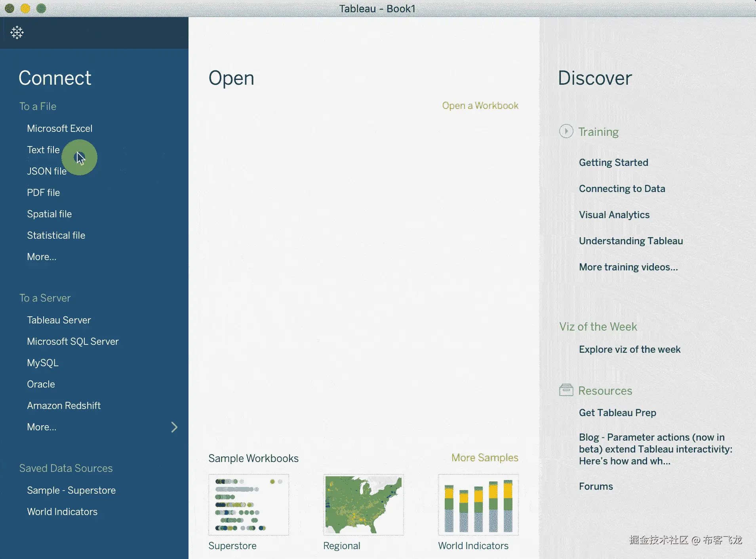756x559 pixels.
Task: Connect to a Text file
Action: pos(43,150)
